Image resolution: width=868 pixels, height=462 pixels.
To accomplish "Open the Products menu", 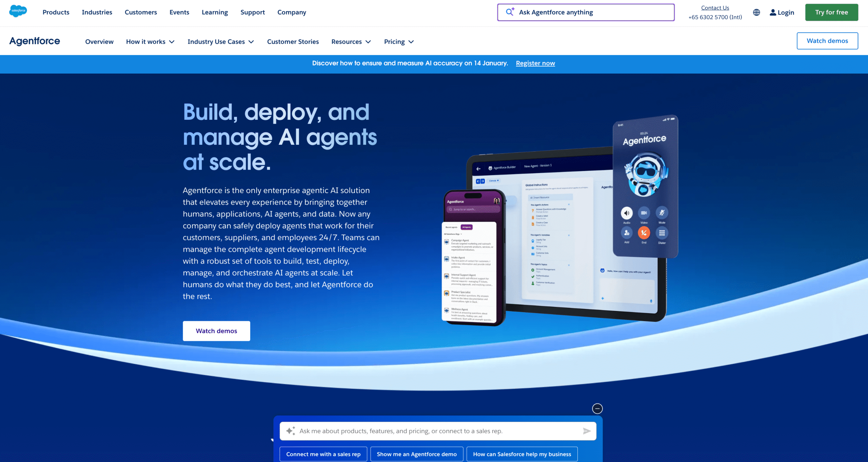I will pyautogui.click(x=56, y=12).
